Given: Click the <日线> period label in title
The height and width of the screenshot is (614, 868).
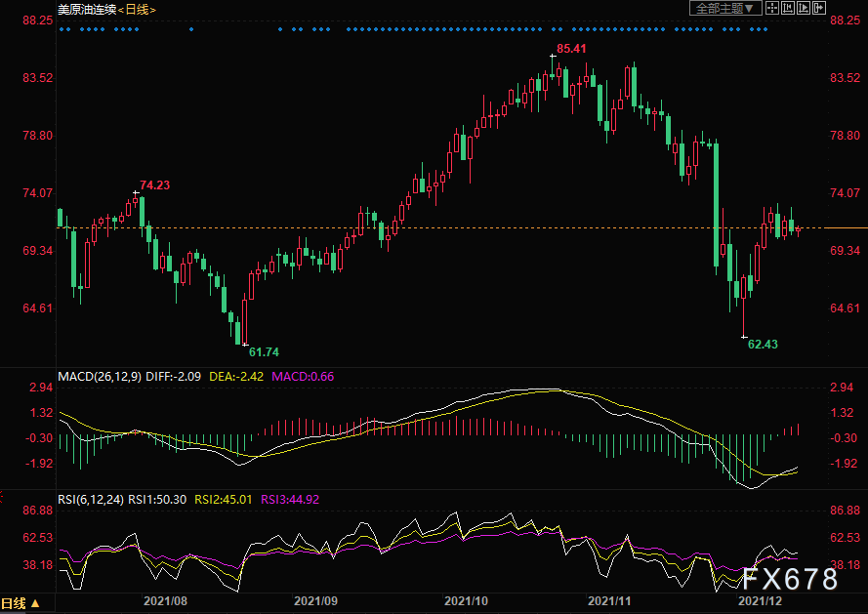Looking at the screenshot, I should (137, 10).
